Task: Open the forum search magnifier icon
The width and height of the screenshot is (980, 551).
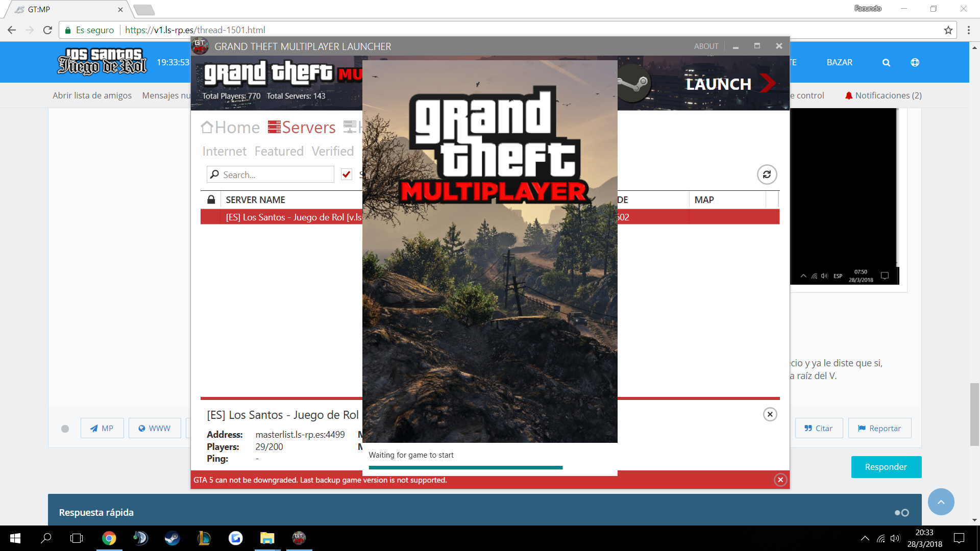Action: [x=886, y=62]
